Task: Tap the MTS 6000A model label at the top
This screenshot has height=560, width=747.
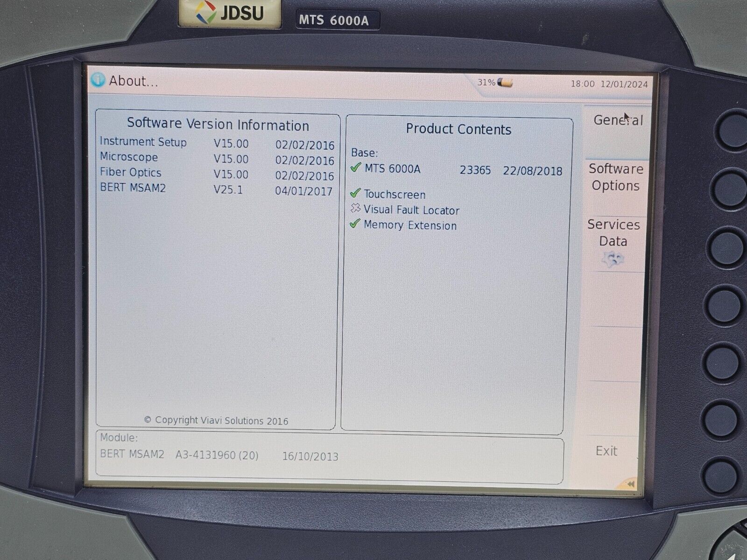Action: (334, 20)
